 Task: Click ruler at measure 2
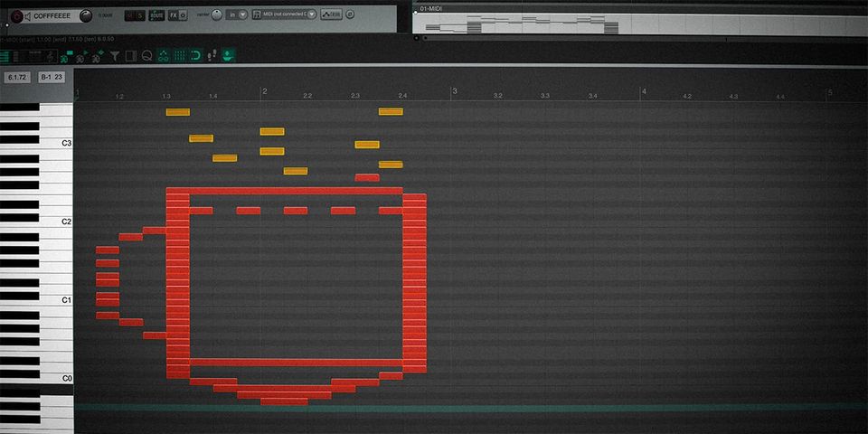(x=264, y=91)
